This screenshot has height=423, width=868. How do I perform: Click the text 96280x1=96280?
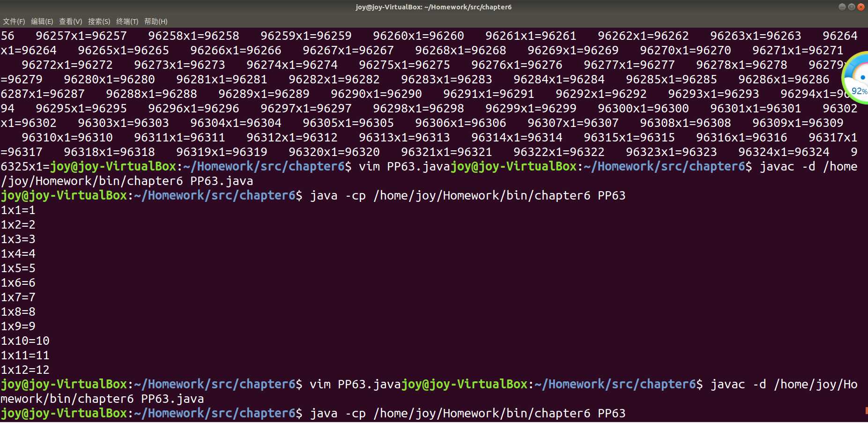coord(109,80)
